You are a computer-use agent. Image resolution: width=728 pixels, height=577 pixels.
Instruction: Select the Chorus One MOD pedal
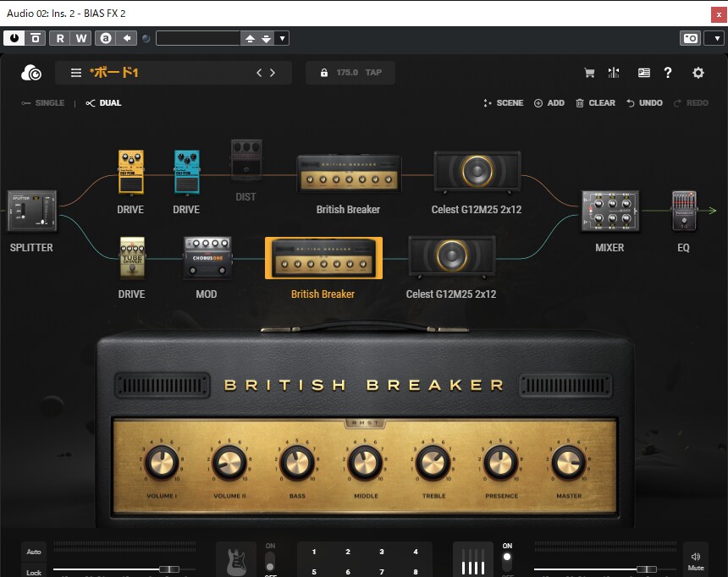point(207,258)
